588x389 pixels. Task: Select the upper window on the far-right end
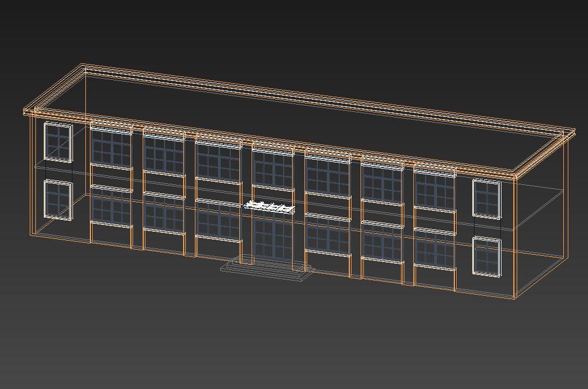pos(486,198)
